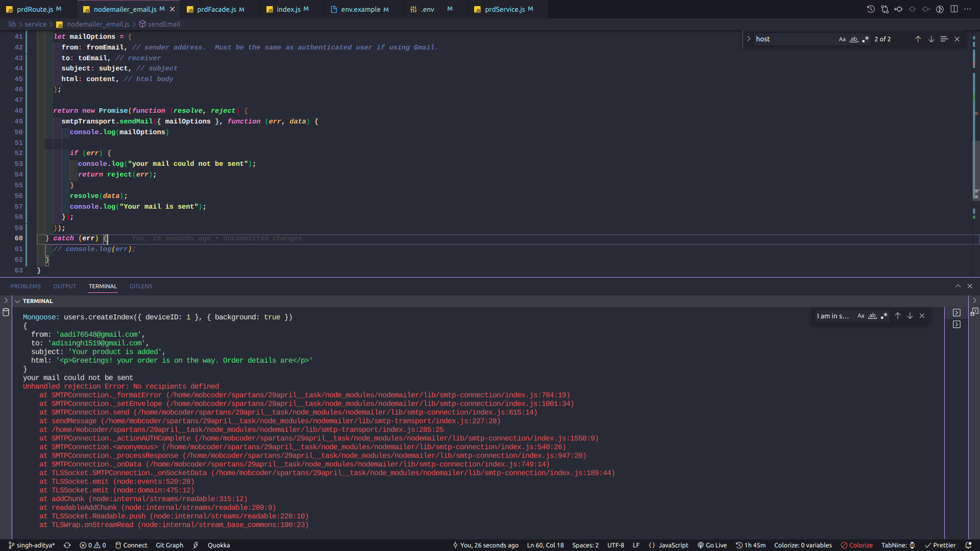This screenshot has width=980, height=551.
Task: Click the sendEmail breadcrumb item
Action: (164, 24)
